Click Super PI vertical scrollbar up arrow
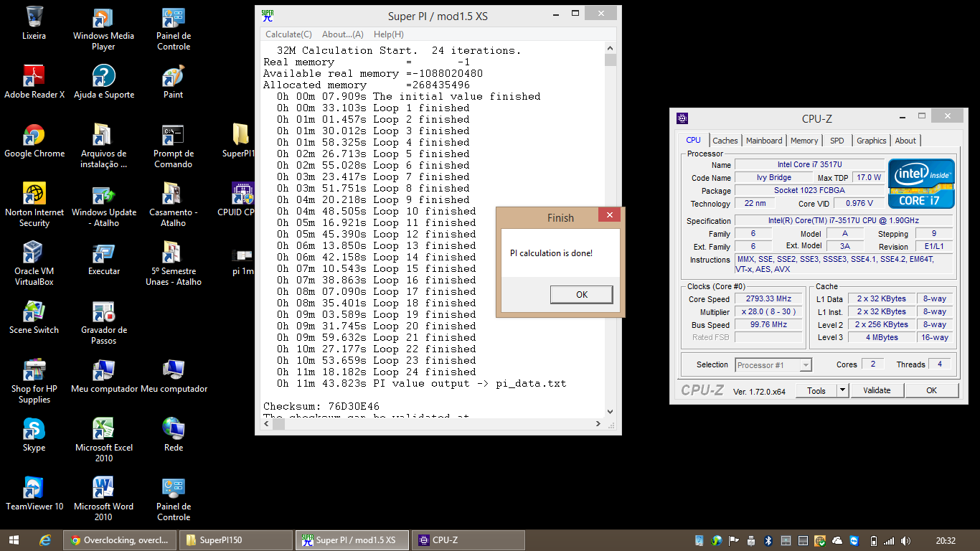The image size is (980, 551). pyautogui.click(x=611, y=49)
